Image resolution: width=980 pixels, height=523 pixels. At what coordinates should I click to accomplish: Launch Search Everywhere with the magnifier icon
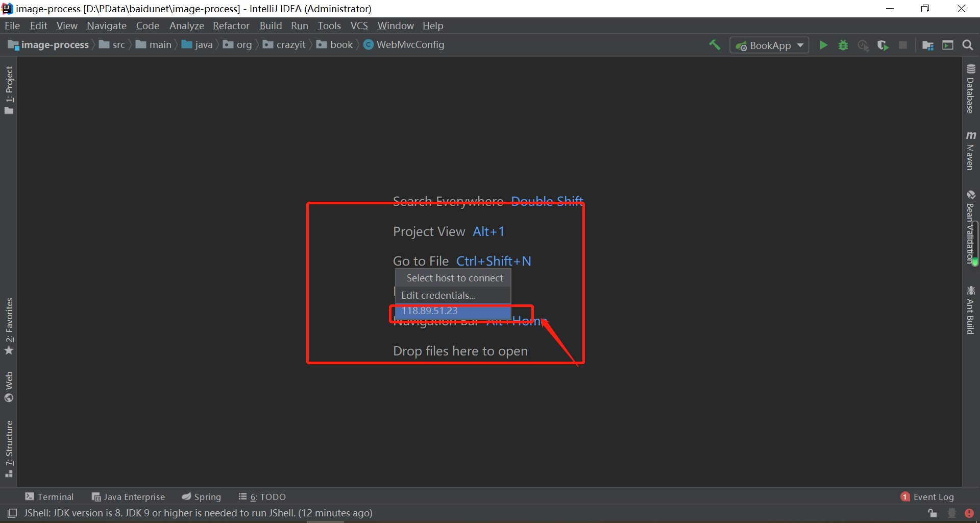pos(968,45)
